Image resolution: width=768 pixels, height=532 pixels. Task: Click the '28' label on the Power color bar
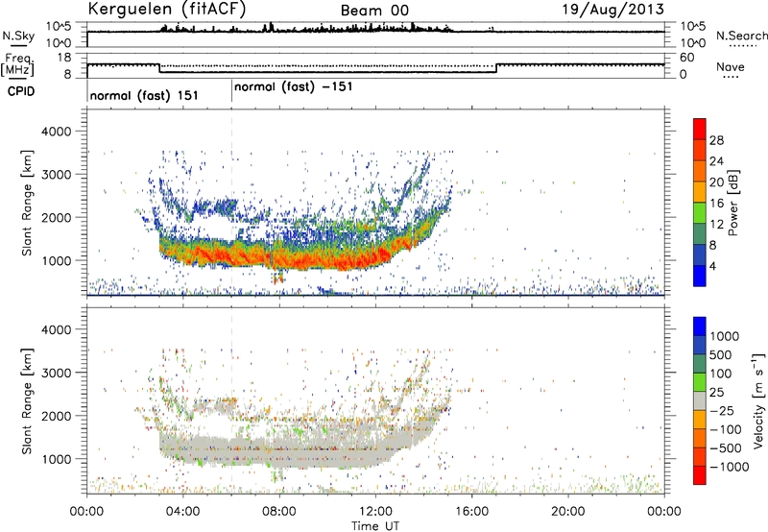click(x=716, y=140)
